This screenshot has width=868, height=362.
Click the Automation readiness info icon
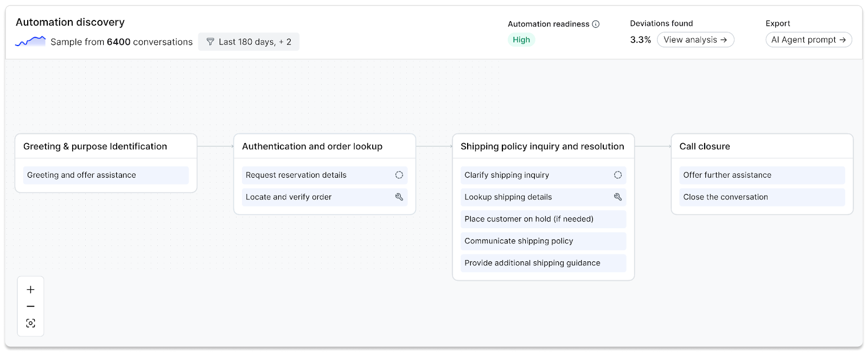pos(596,24)
